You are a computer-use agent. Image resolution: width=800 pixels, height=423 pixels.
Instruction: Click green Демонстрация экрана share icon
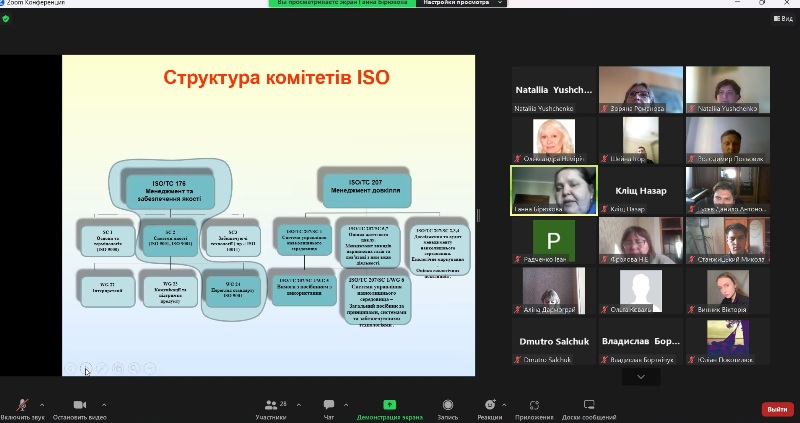coord(390,405)
